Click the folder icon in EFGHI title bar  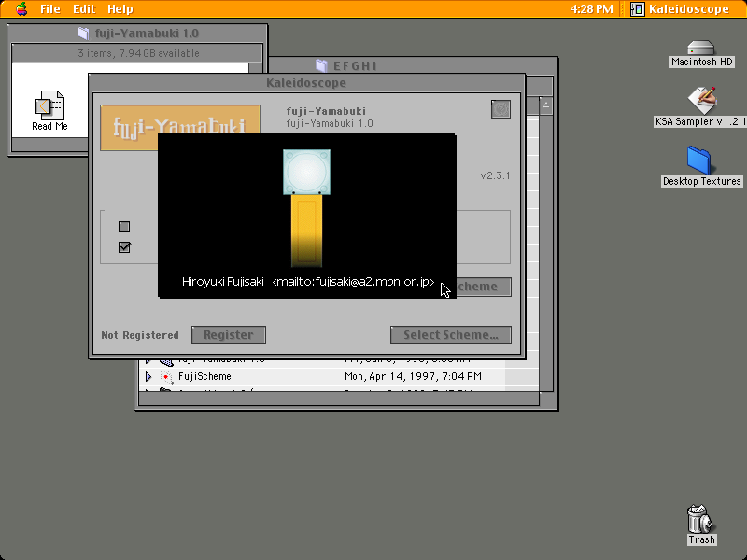tap(322, 65)
